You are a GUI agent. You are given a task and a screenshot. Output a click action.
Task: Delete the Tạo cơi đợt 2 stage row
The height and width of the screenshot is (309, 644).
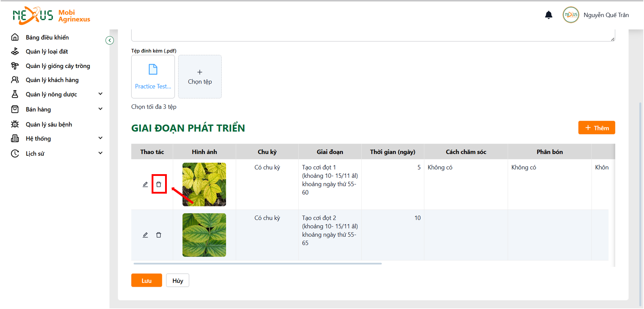(x=159, y=235)
